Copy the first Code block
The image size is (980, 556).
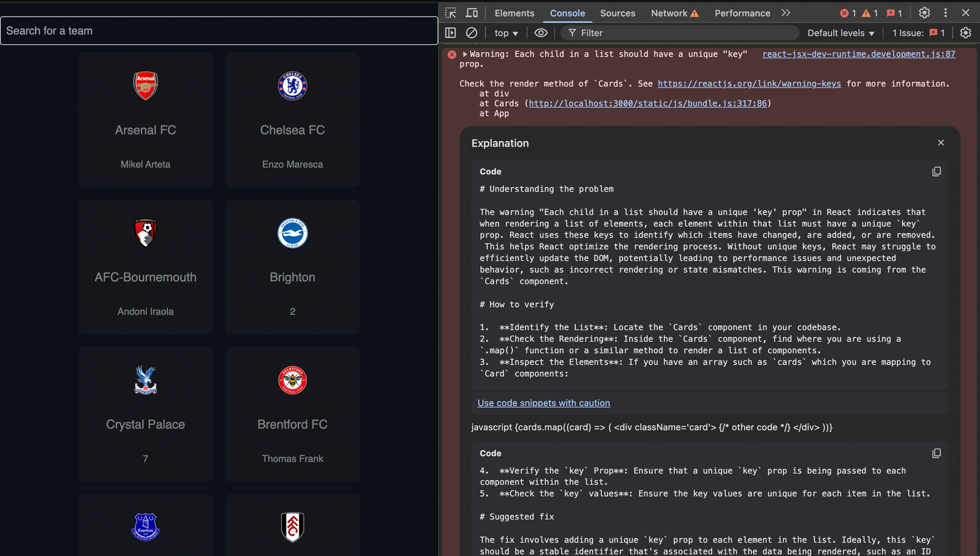click(937, 172)
